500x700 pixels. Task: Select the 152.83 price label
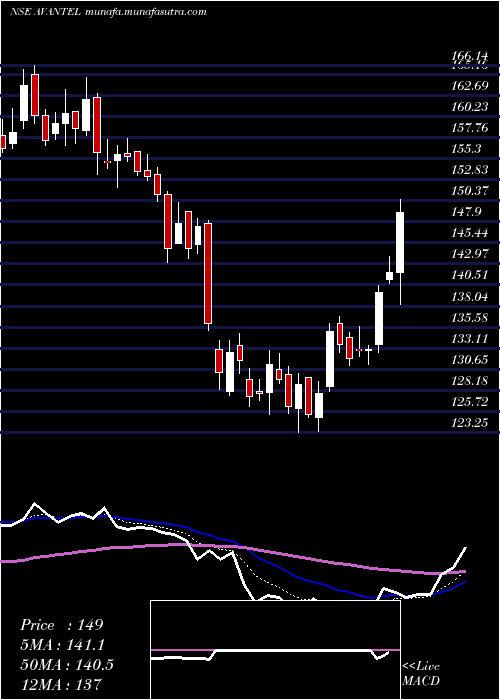point(470,170)
